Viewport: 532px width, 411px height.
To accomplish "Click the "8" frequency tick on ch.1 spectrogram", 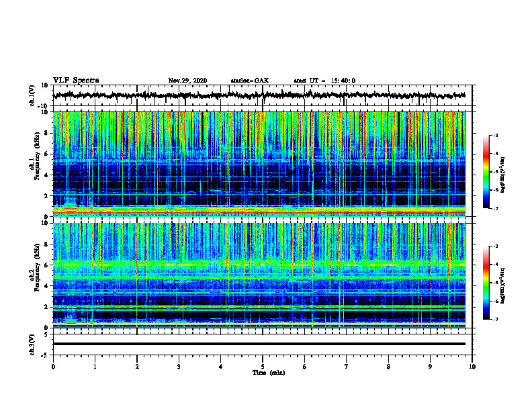I will [x=46, y=133].
